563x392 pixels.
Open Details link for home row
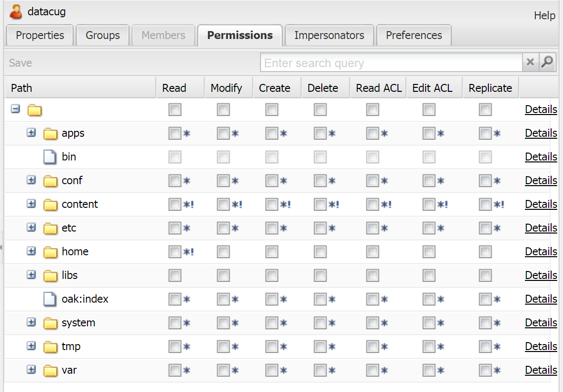pyautogui.click(x=541, y=252)
